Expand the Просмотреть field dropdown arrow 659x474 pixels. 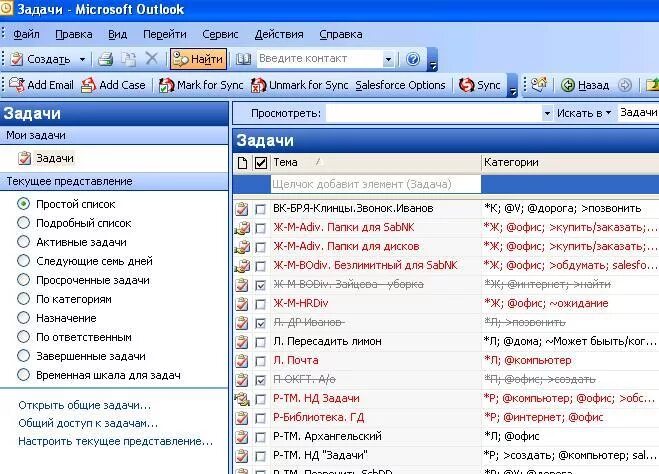click(547, 113)
